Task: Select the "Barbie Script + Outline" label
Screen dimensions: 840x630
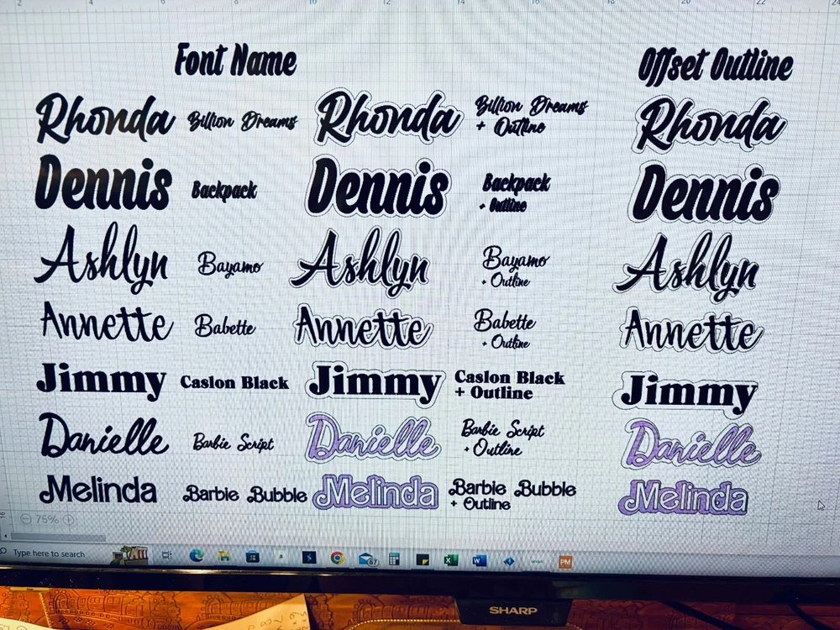Action: click(502, 438)
